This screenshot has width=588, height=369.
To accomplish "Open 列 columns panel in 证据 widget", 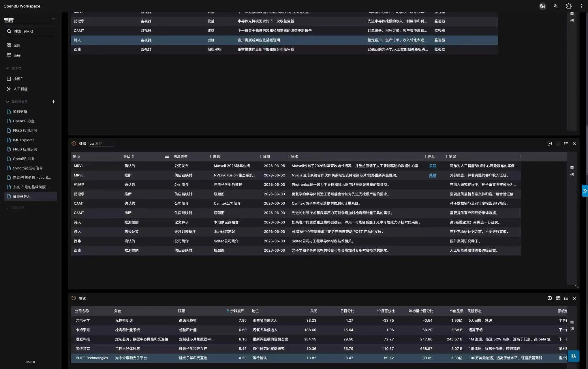I will [572, 171].
